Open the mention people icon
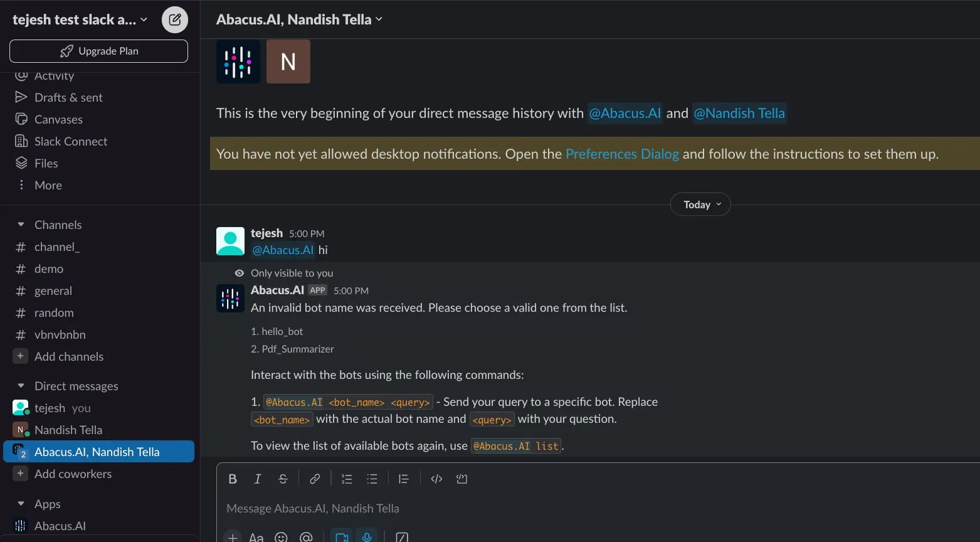980x542 pixels. [306, 537]
